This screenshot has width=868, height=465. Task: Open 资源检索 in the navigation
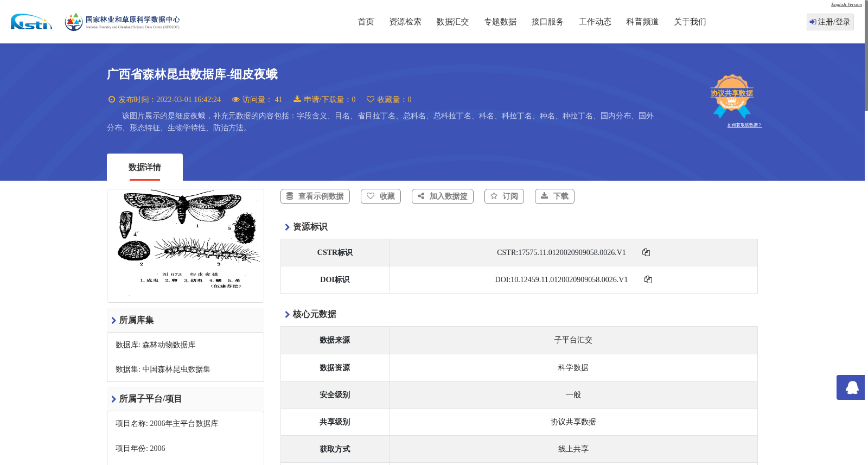pos(405,22)
